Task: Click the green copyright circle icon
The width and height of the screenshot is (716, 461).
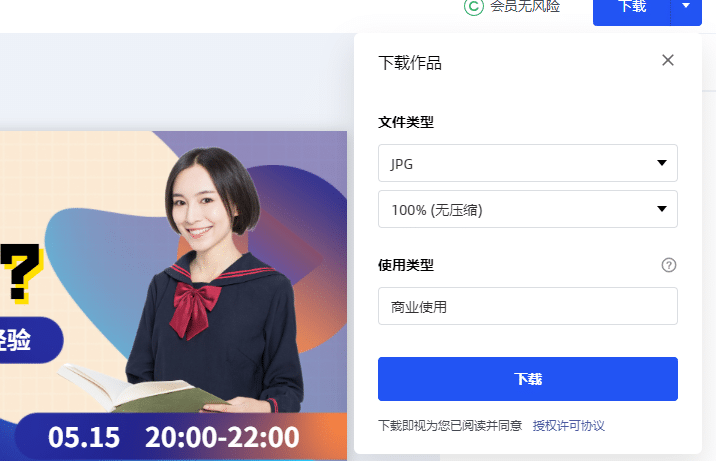Action: point(474,6)
